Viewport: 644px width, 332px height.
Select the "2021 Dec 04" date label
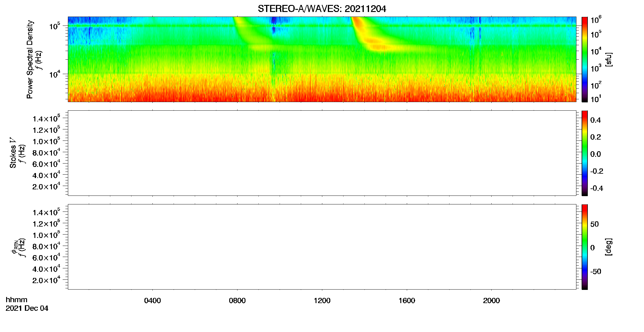tap(27, 308)
